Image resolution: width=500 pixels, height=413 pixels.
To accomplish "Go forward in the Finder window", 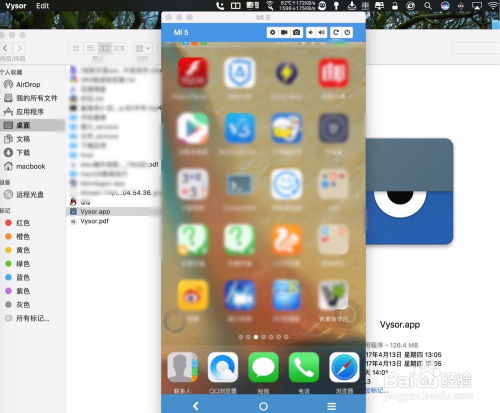I will pyautogui.click(x=19, y=48).
